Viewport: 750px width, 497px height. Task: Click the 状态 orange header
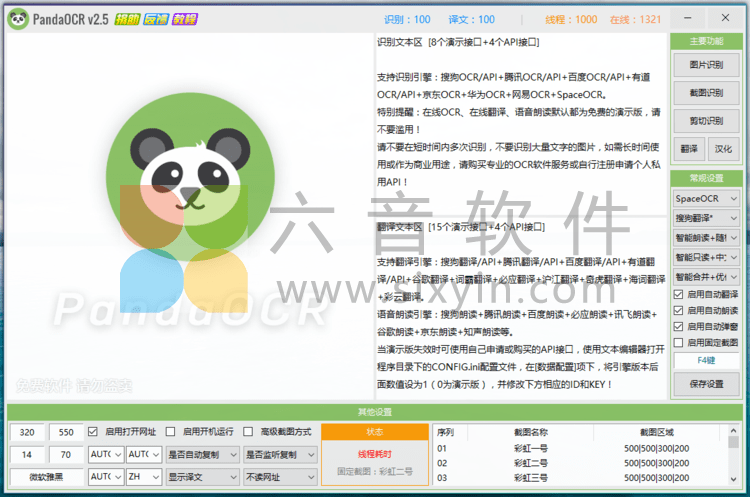pyautogui.click(x=375, y=431)
